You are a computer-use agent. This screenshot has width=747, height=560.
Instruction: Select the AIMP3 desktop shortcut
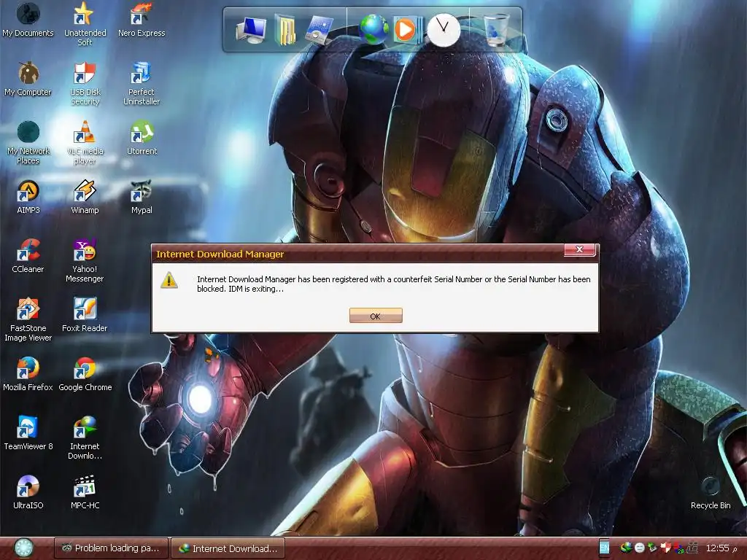(28, 197)
